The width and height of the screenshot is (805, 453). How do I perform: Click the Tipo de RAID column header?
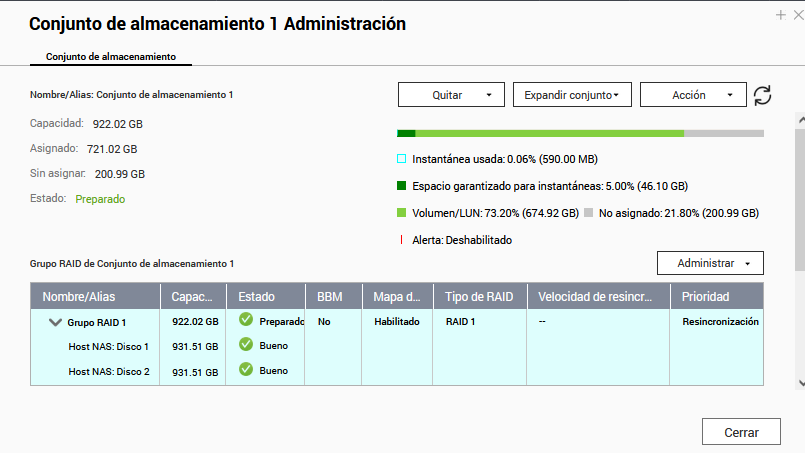click(x=478, y=297)
